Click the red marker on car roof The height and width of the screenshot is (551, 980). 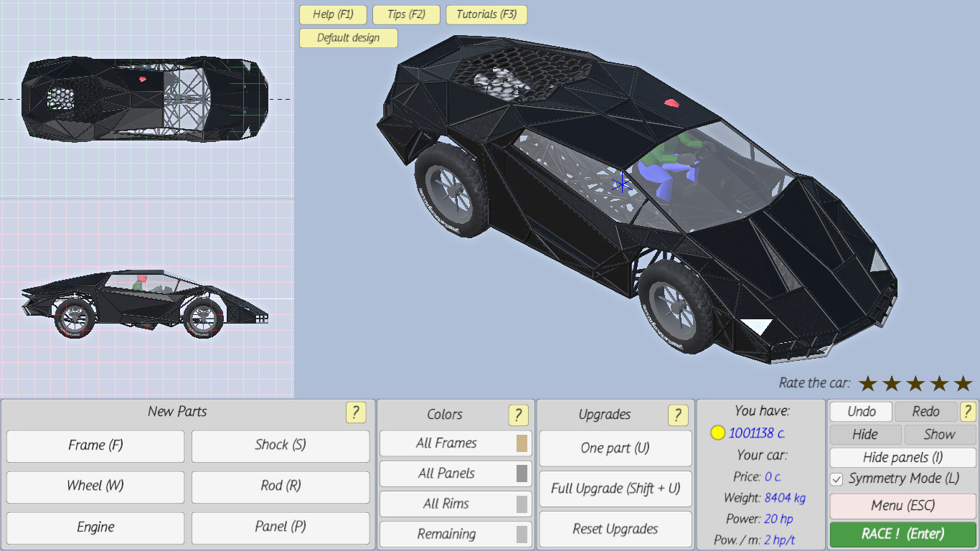point(672,103)
